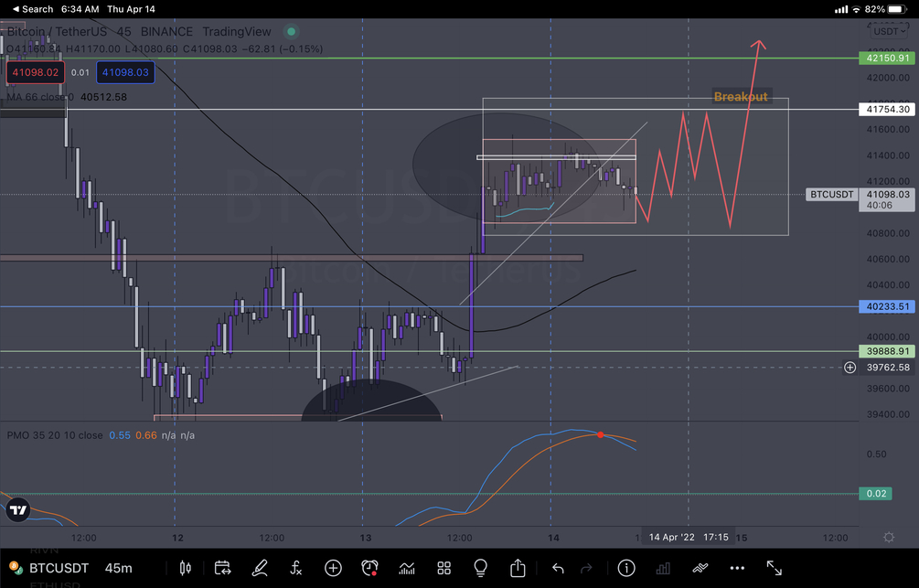This screenshot has height=588, width=919.
Task: Select the Breakout text label
Action: pos(741,97)
